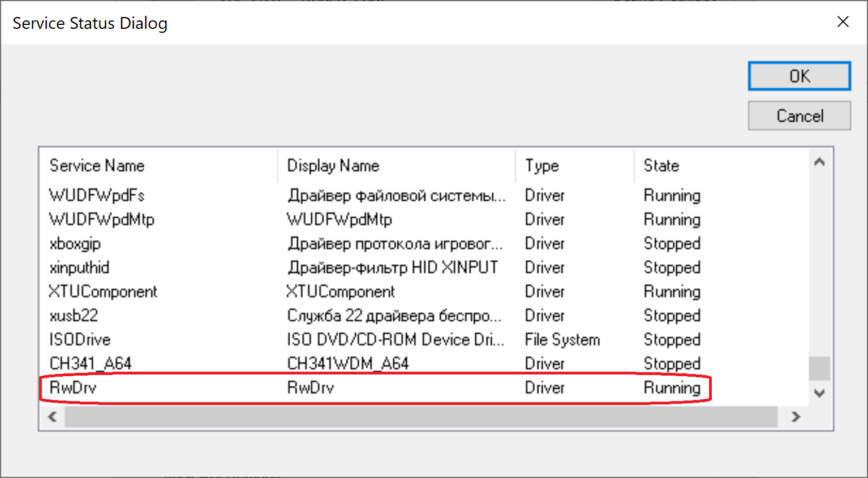
Task: Click the vertical scrollbar thumb
Action: pyautogui.click(x=819, y=368)
